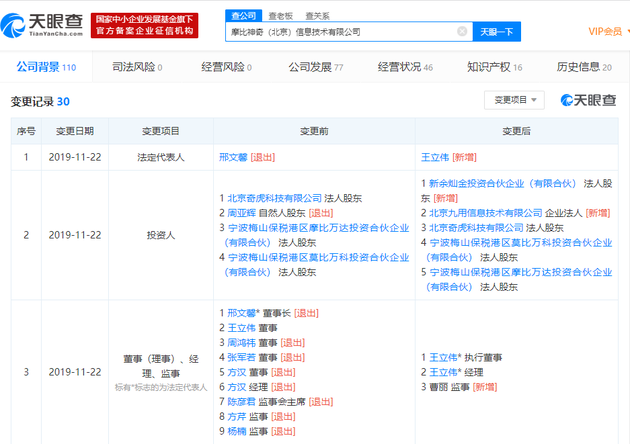This screenshot has height=444, width=630.
Task: Open the 邢文馨 legal representative link
Action: click(x=233, y=158)
